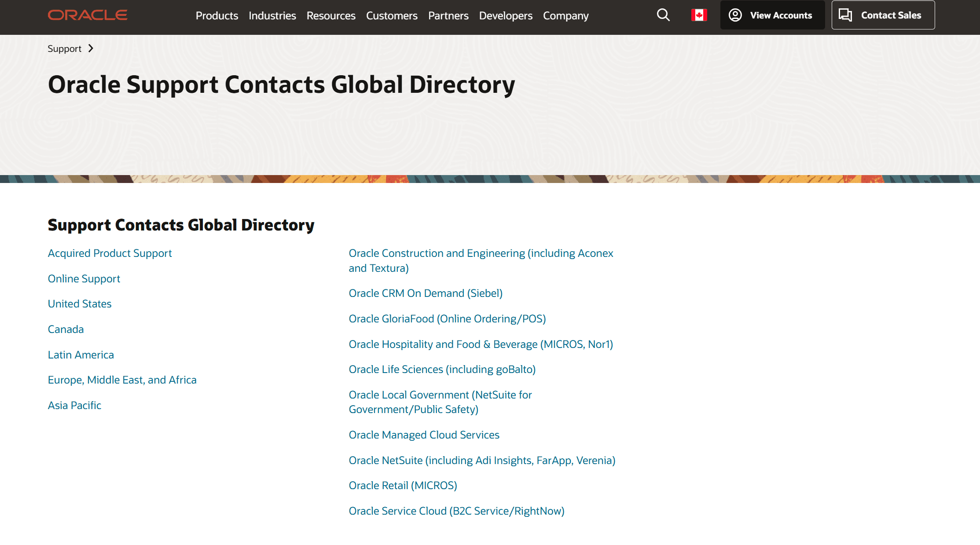Open the Oracle Retail (MICROS) link
Viewport: 980px width, 545px height.
tap(403, 486)
